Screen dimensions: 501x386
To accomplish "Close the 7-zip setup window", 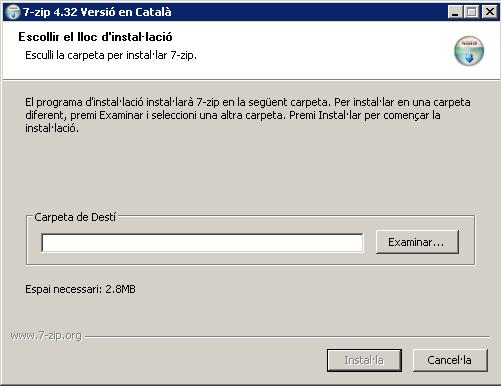I will point(489,12).
